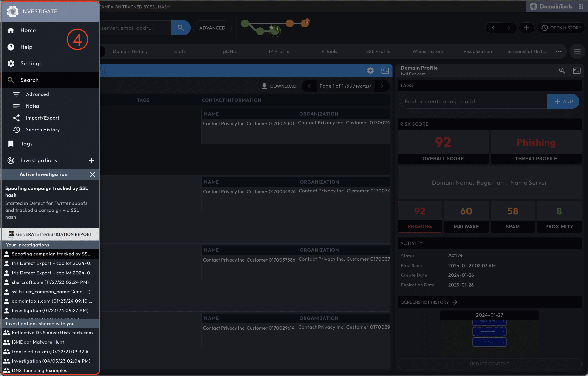Click the Home icon in sidebar

click(x=11, y=30)
